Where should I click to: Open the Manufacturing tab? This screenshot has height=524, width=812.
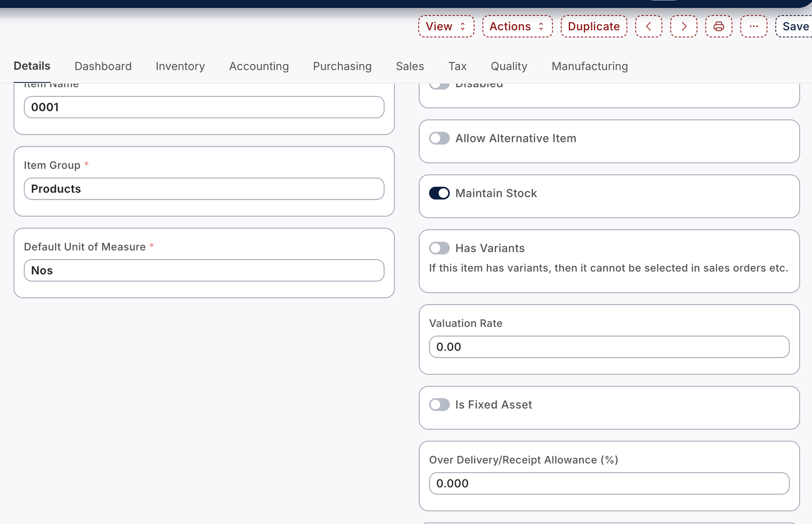click(x=590, y=66)
